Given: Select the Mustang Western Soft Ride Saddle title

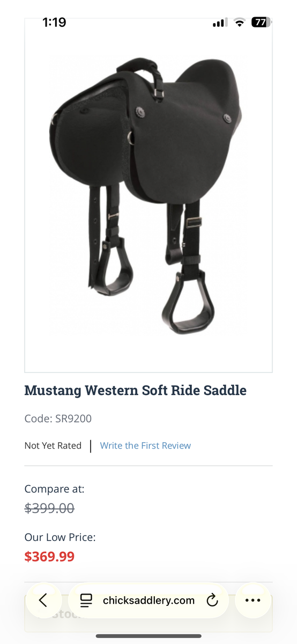Looking at the screenshot, I should point(136,390).
